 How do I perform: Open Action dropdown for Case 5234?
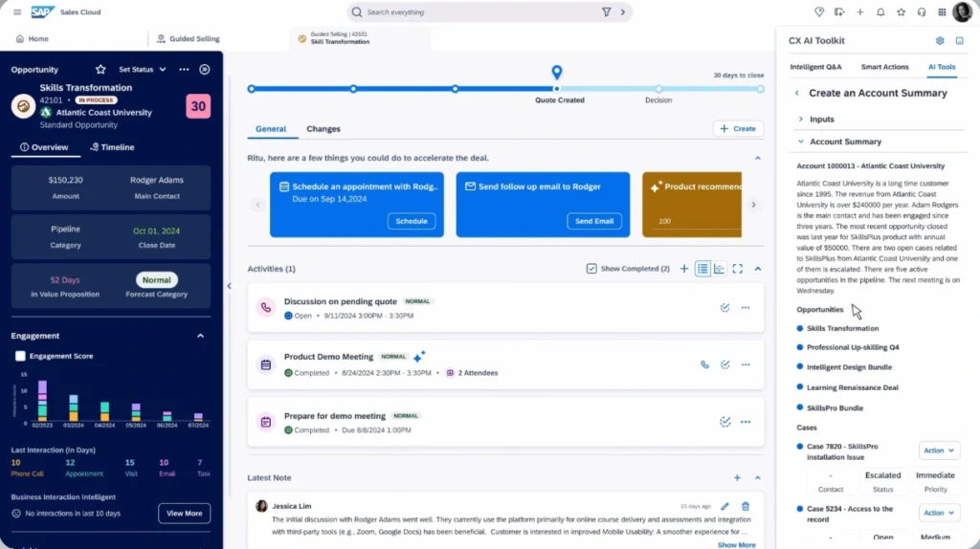point(940,513)
